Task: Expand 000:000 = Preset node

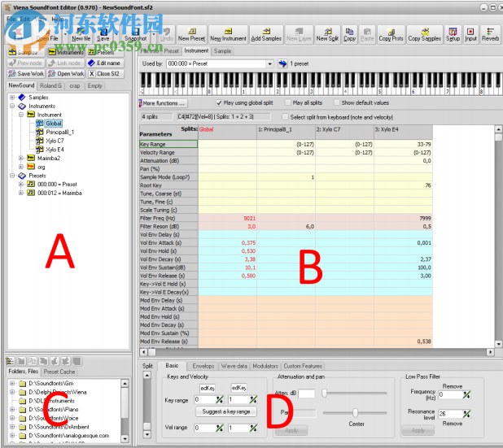Action: click(x=21, y=185)
